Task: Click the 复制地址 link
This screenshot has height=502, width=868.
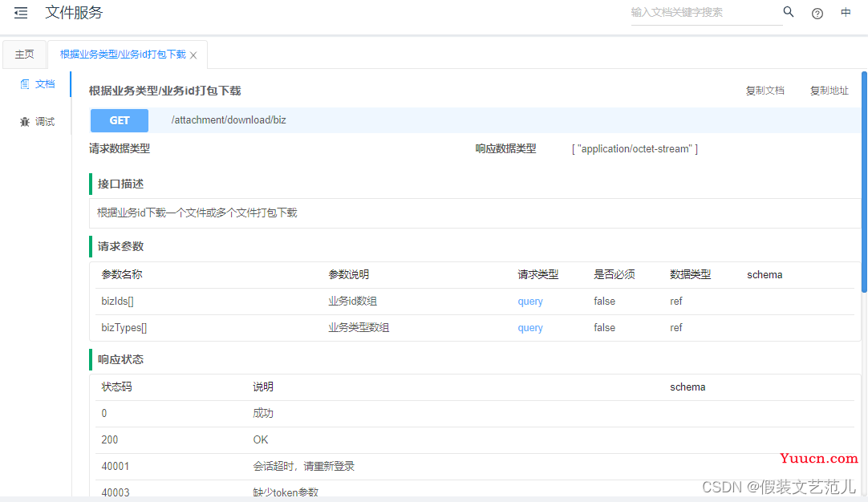Action: tap(829, 91)
